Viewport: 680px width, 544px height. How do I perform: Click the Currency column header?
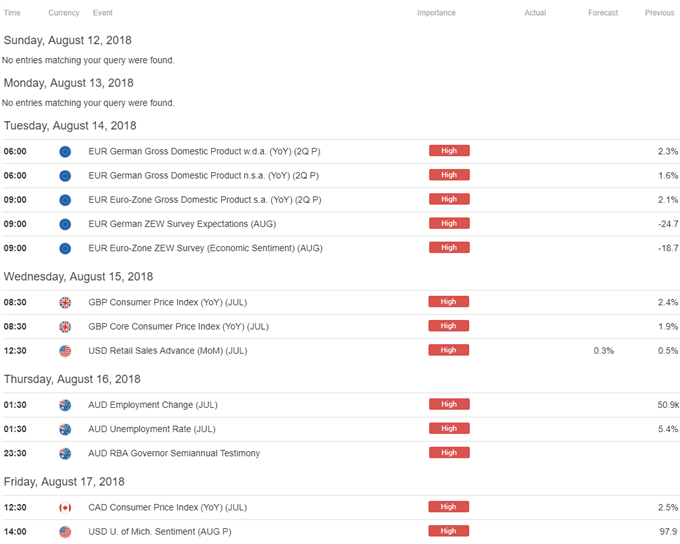(x=64, y=13)
